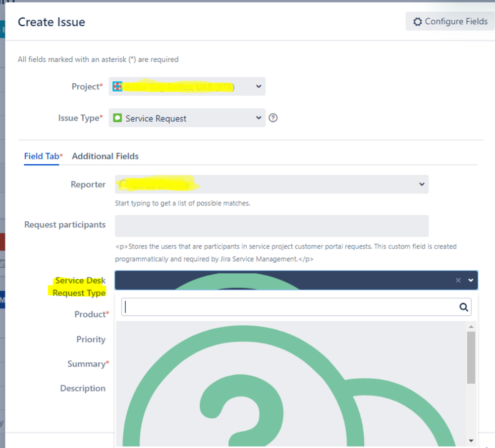Image resolution: width=495 pixels, height=448 pixels.
Task: Click the Configure Fields button
Action: tap(449, 21)
